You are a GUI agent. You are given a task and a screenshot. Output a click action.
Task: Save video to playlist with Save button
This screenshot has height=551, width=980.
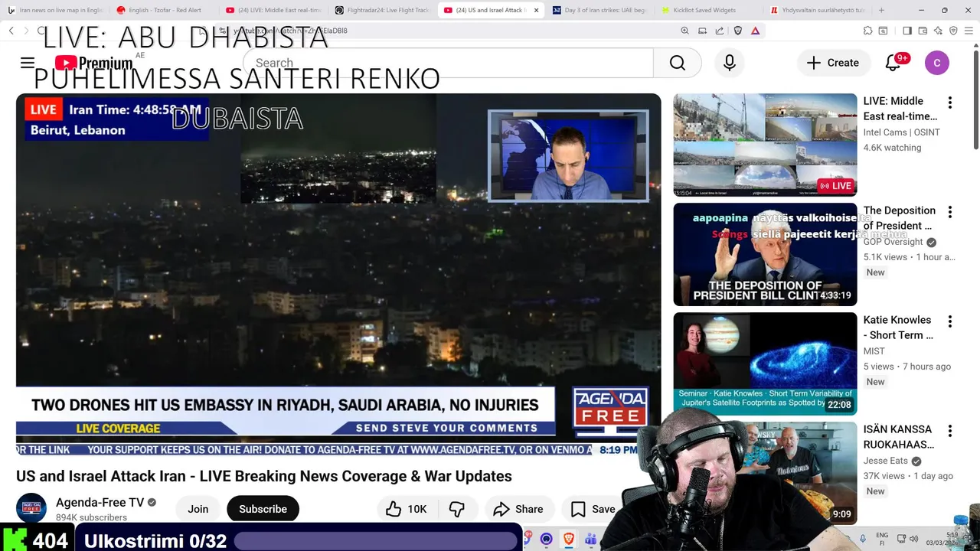[593, 509]
